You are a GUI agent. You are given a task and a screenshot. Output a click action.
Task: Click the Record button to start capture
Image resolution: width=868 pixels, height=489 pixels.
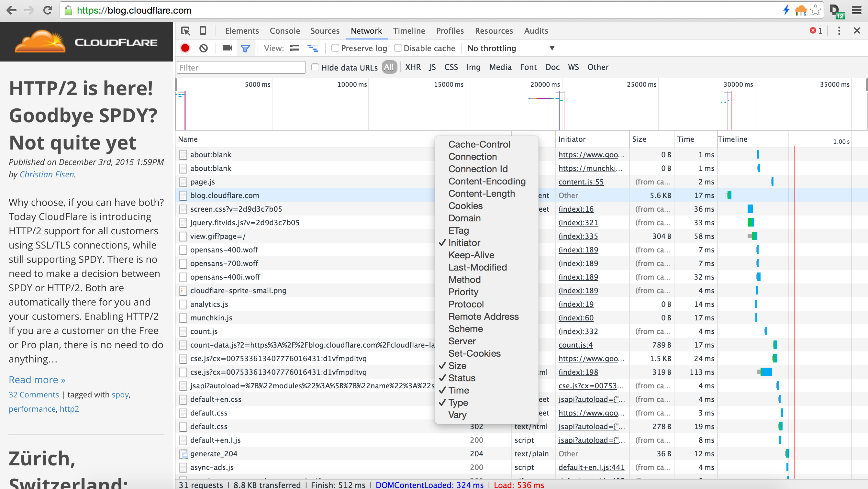coord(186,48)
